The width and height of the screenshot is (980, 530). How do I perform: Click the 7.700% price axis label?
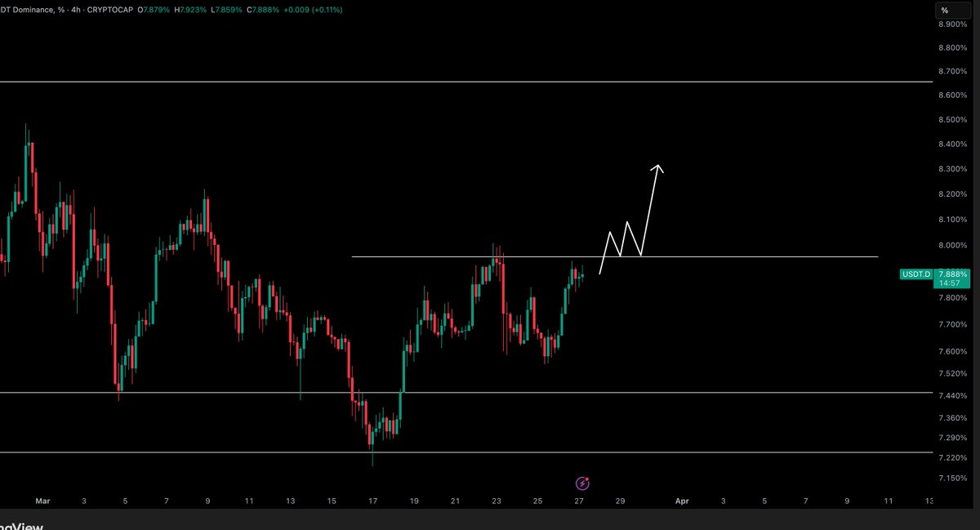pyautogui.click(x=954, y=325)
